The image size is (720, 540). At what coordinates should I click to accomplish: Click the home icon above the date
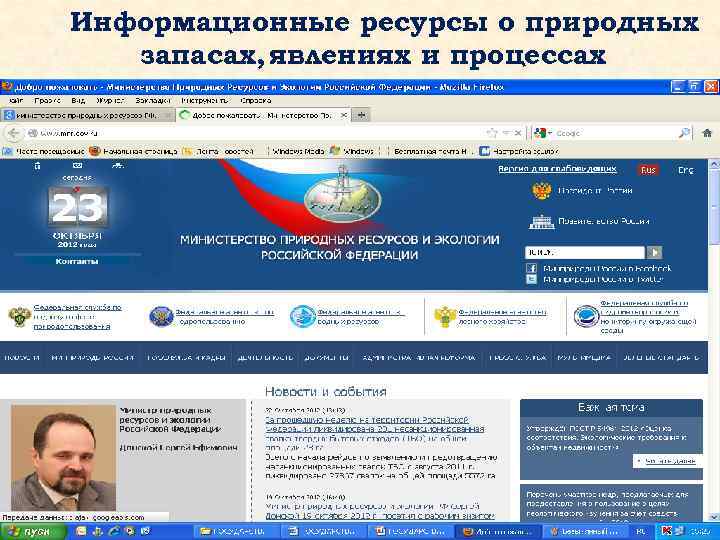pos(37,166)
